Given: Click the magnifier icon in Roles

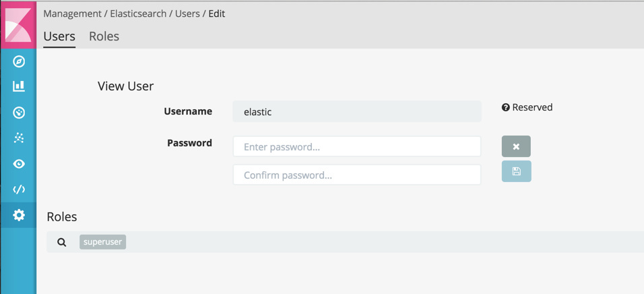Looking at the screenshot, I should [62, 242].
